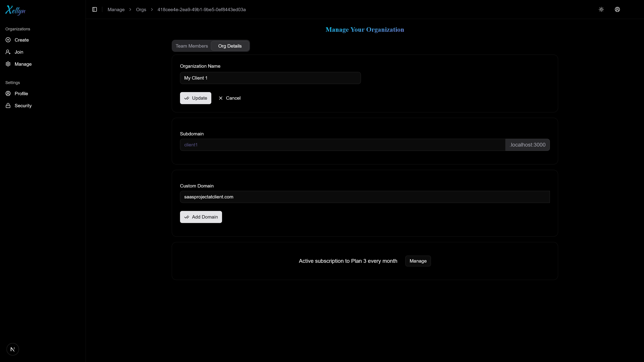Open Profile settings

tap(21, 93)
